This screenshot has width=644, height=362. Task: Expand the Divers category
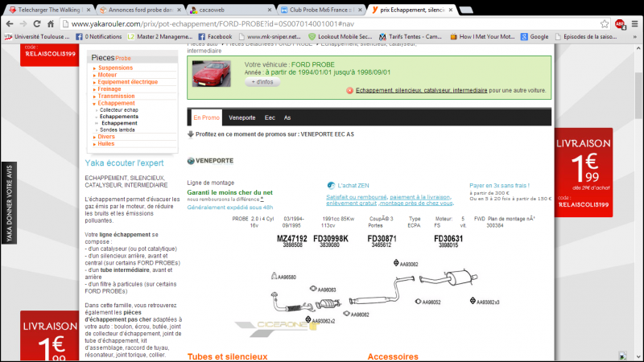click(x=106, y=137)
